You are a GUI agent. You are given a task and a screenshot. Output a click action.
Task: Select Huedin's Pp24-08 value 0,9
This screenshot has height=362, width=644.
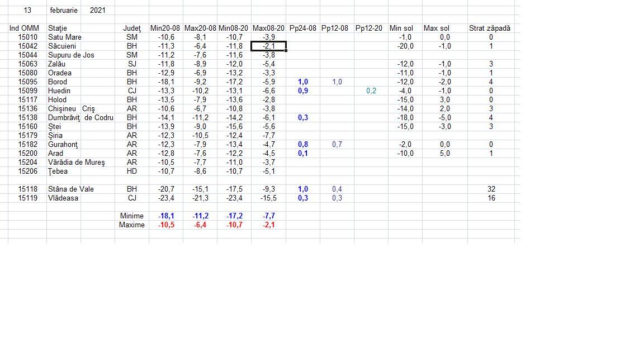coord(303,91)
